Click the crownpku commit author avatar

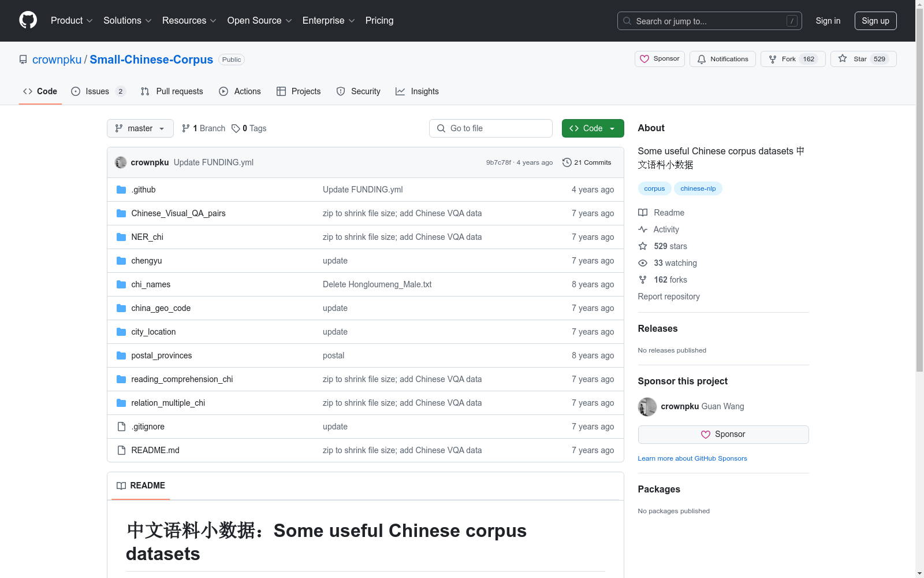coord(121,162)
